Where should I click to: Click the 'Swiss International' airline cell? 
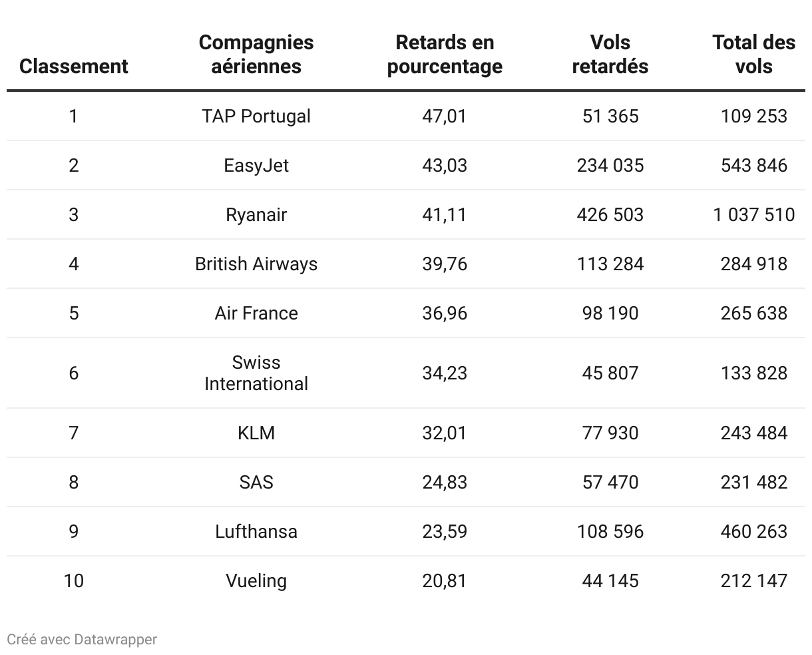(256, 373)
